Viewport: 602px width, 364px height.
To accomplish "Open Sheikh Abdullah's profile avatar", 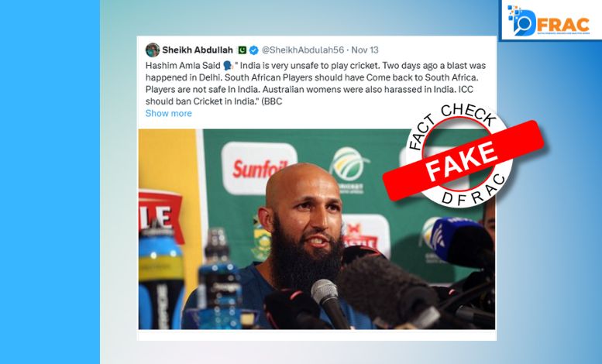I will pyautogui.click(x=153, y=50).
